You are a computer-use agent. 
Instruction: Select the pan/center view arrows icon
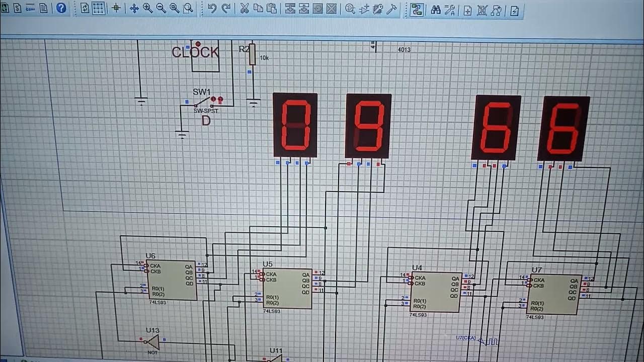(134, 9)
